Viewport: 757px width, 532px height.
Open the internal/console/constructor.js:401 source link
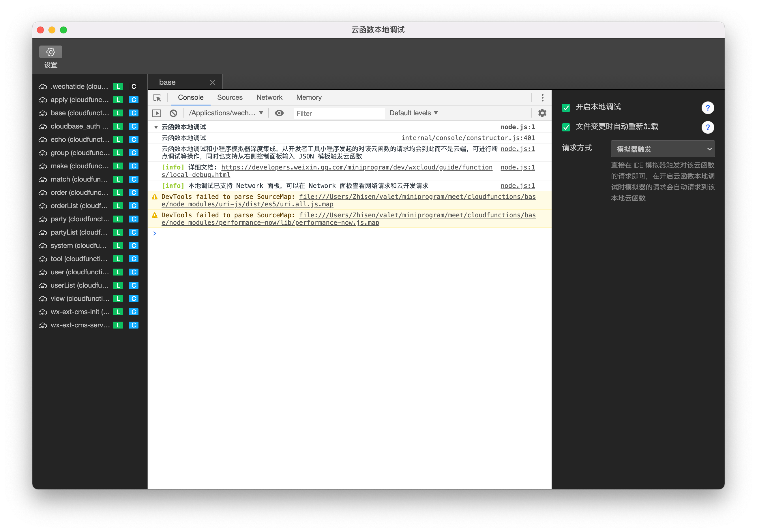[468, 138]
